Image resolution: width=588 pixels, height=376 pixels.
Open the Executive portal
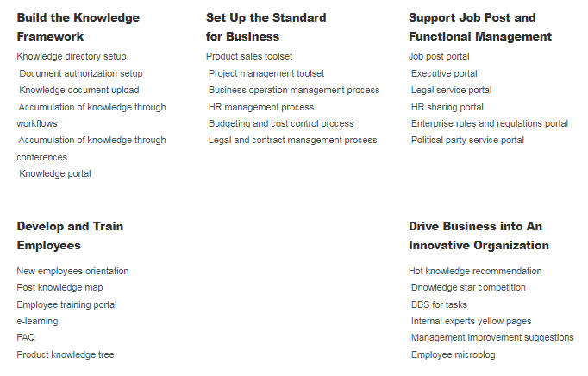coord(444,74)
